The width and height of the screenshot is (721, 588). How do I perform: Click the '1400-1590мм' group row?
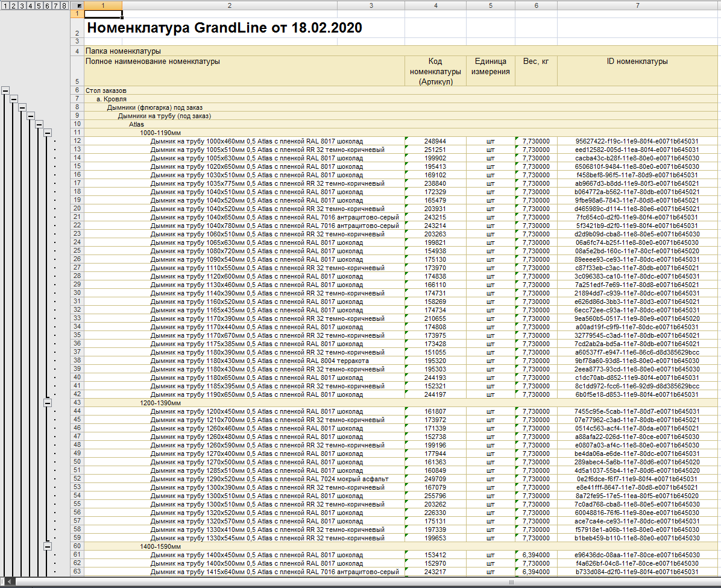pyautogui.click(x=400, y=546)
